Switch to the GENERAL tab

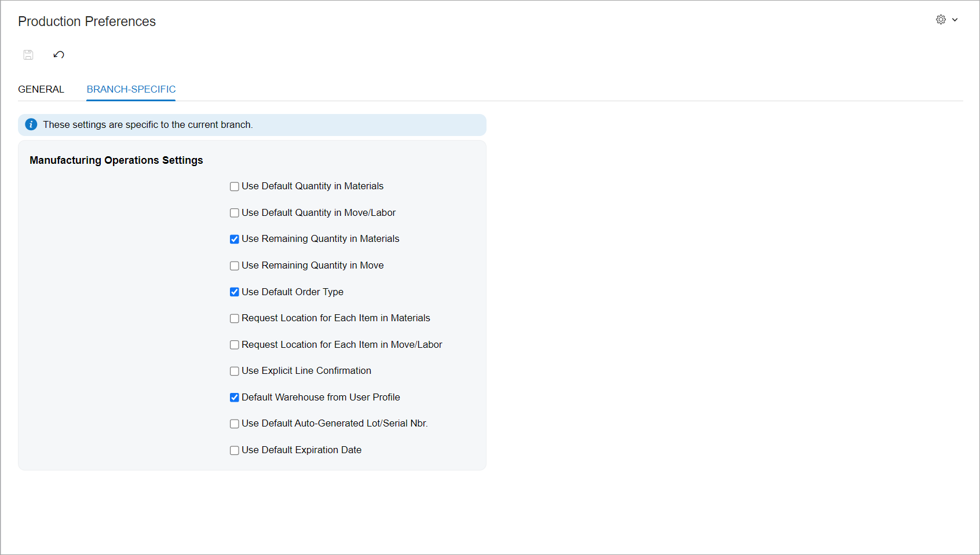coord(41,89)
